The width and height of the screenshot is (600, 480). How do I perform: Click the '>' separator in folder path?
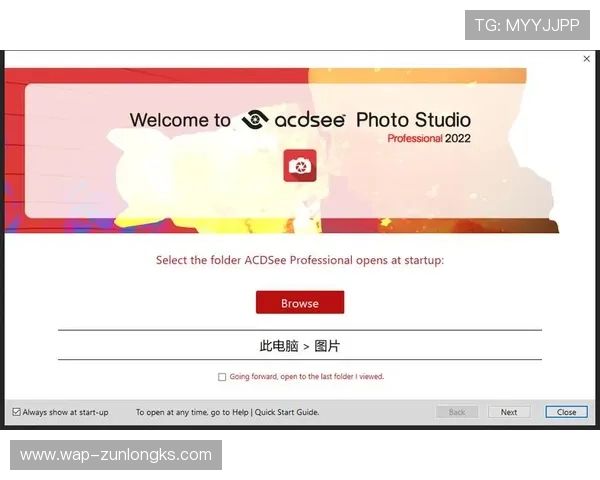(306, 346)
